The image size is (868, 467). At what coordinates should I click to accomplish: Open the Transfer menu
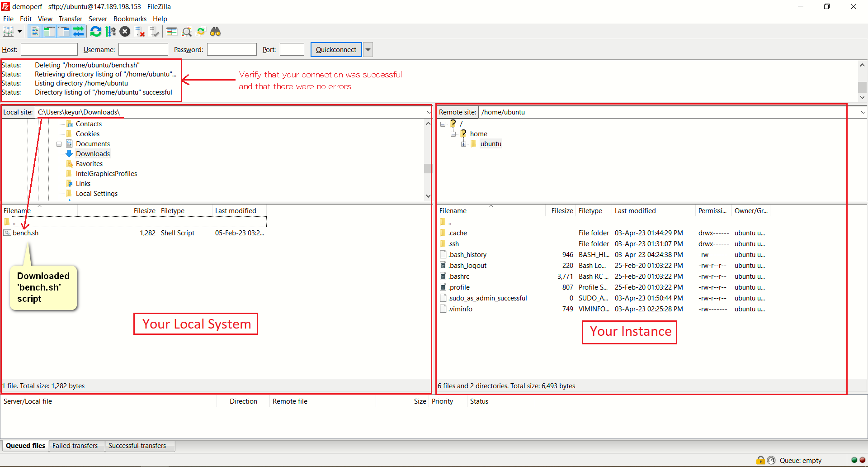tap(71, 19)
